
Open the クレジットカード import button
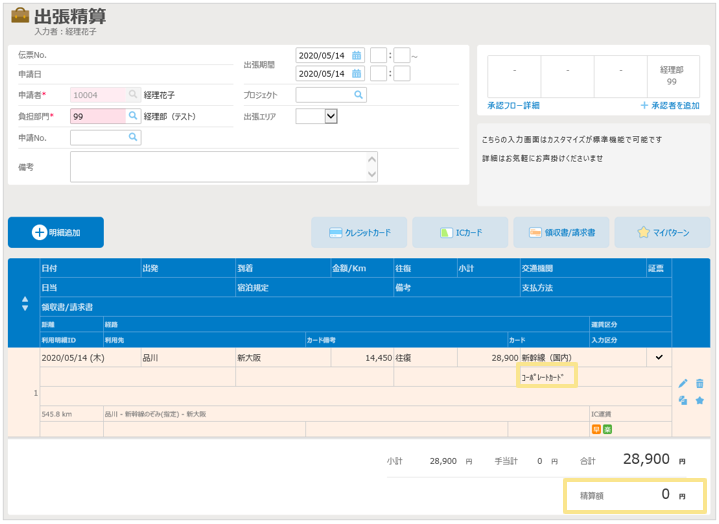(359, 233)
